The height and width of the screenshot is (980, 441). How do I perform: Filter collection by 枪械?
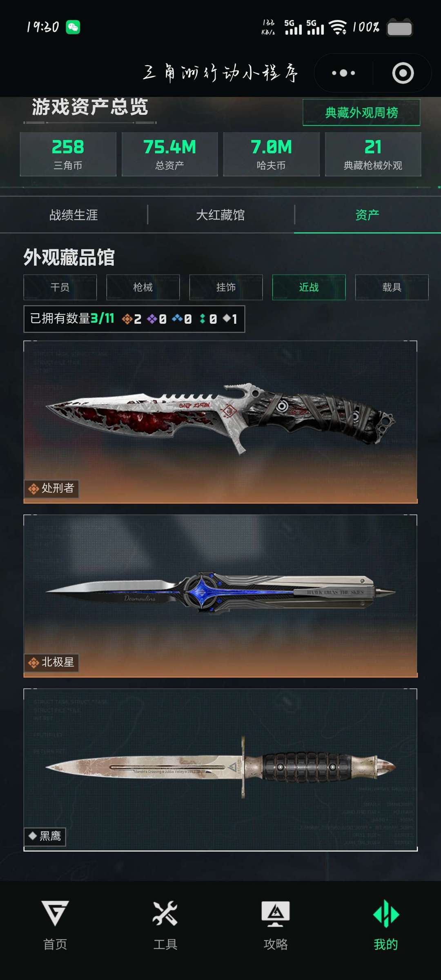coord(143,287)
